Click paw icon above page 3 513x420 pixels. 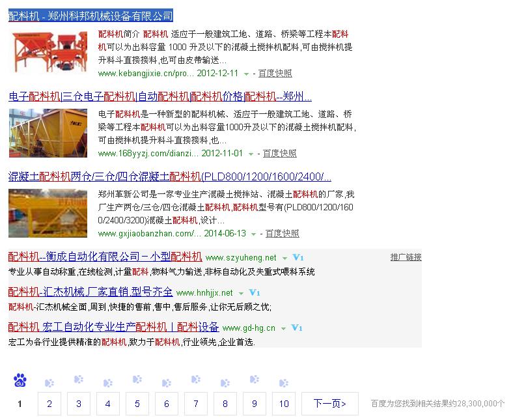(79, 379)
